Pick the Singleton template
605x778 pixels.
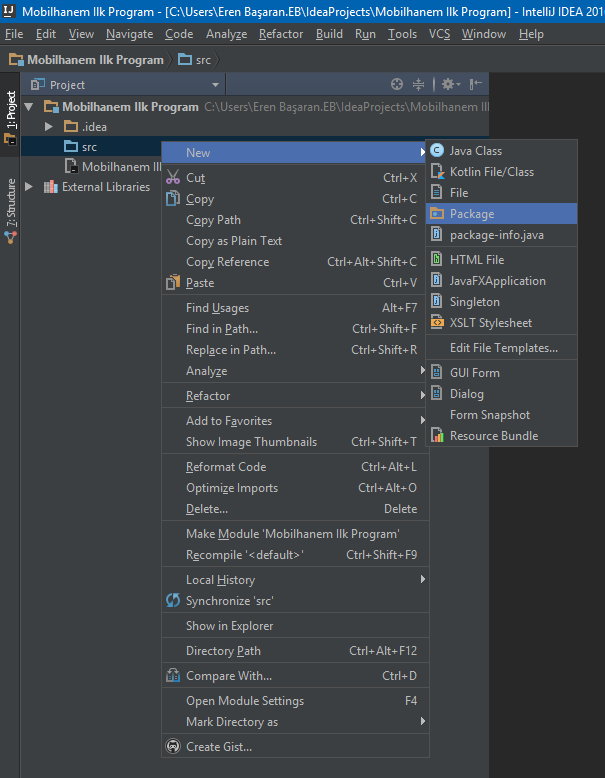click(x=501, y=302)
